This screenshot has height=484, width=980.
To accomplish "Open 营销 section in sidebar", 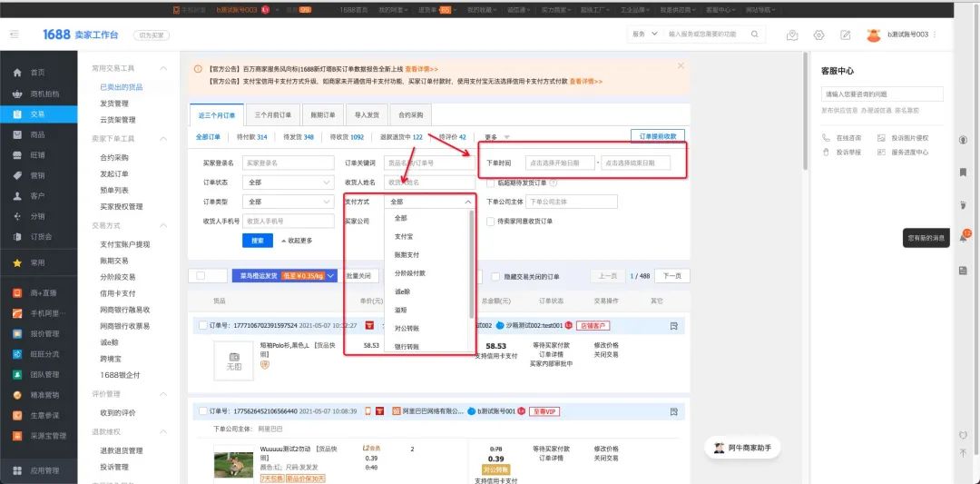I will click(x=39, y=175).
